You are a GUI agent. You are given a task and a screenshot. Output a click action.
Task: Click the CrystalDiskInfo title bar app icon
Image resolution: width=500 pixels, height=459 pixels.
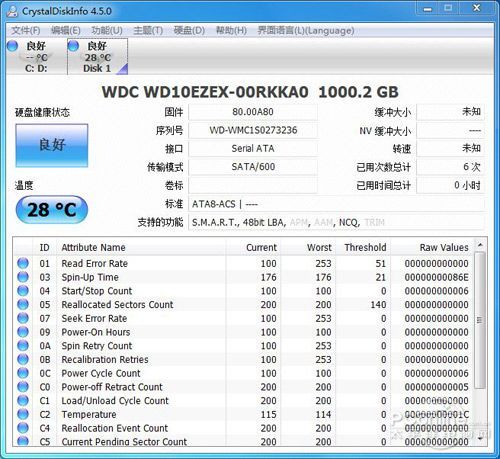pos(12,11)
